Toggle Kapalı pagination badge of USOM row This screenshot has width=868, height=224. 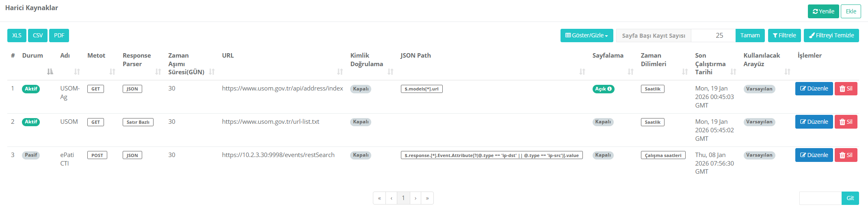pos(603,122)
